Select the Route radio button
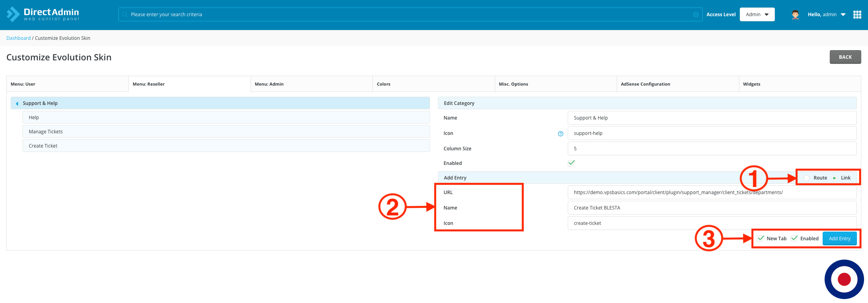 pos(807,178)
